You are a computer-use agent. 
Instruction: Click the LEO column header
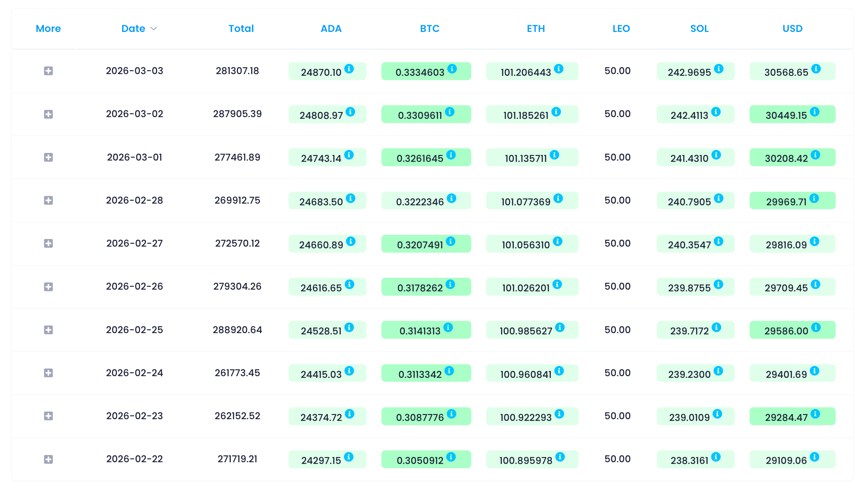pyautogui.click(x=621, y=29)
